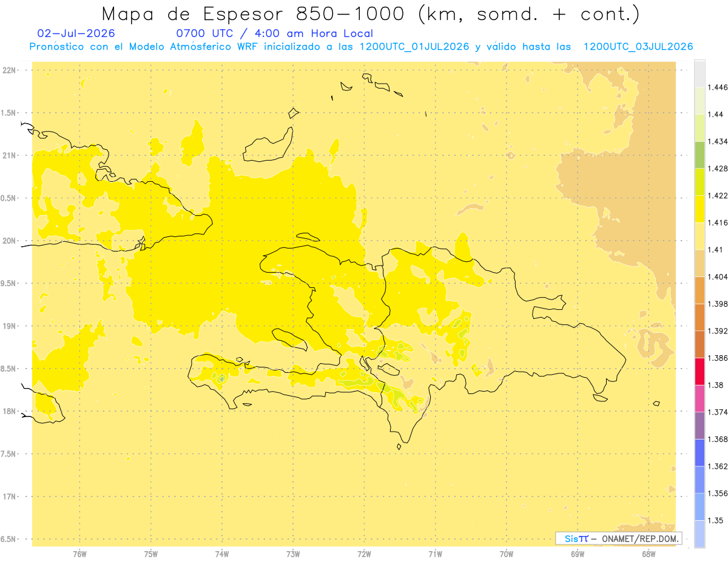This screenshot has width=728, height=562.
Task: Pick the bright yellow swatch between 1.416 and 1.422
Action: tap(699, 209)
